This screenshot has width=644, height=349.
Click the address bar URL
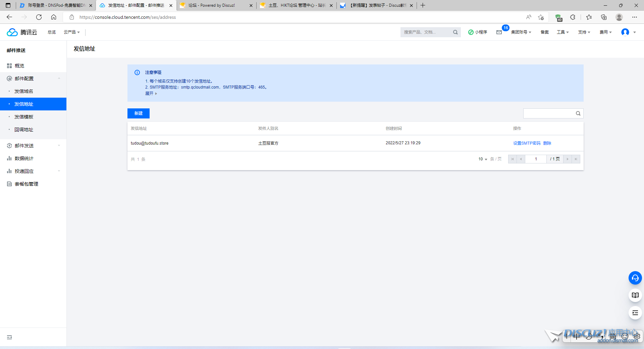click(127, 17)
